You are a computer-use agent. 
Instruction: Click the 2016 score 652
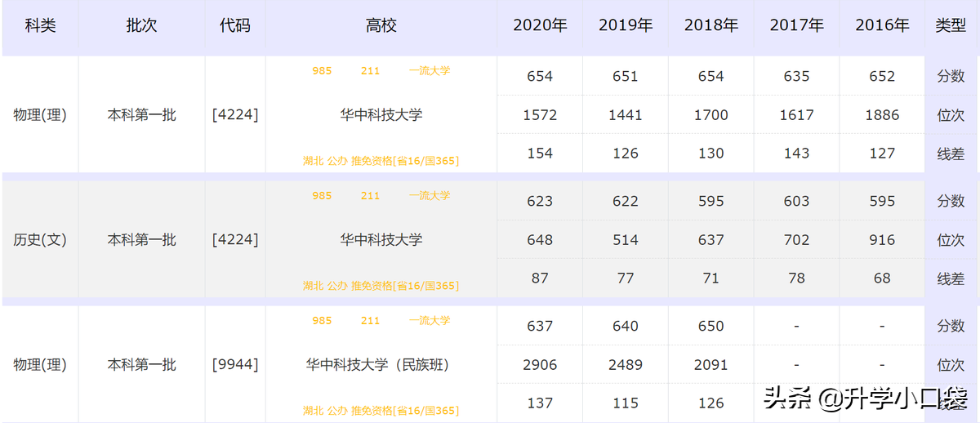882,76
